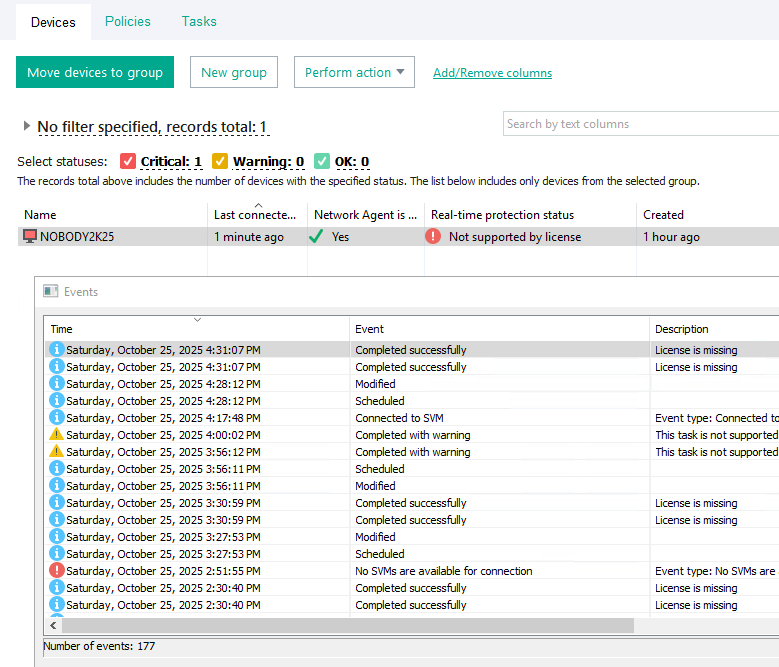The image size is (779, 667).
Task: Click info icon on 4:17:48 PM event
Action: point(57,418)
